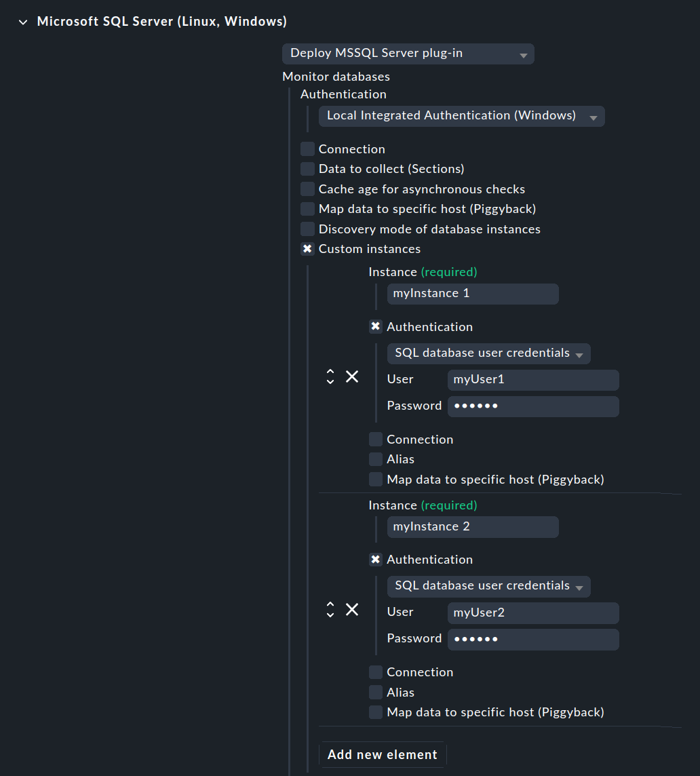Edit the User field containing myUser2
Image resolution: width=700 pixels, height=776 pixels.
pos(533,613)
